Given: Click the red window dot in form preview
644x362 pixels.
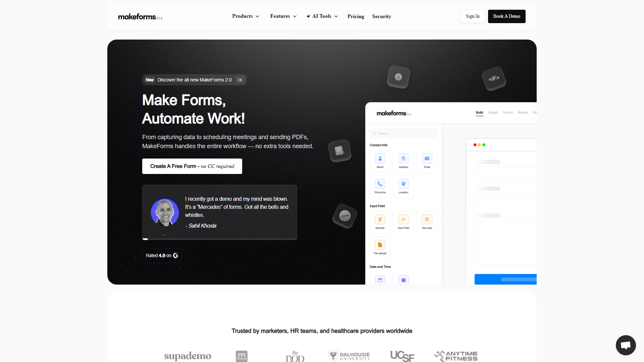Looking at the screenshot, I should click(475, 145).
